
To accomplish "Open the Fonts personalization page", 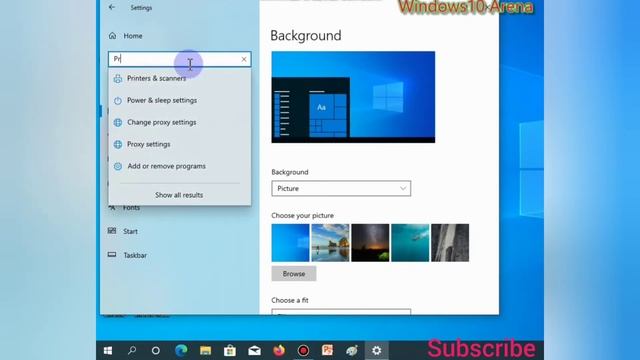I will (131, 208).
